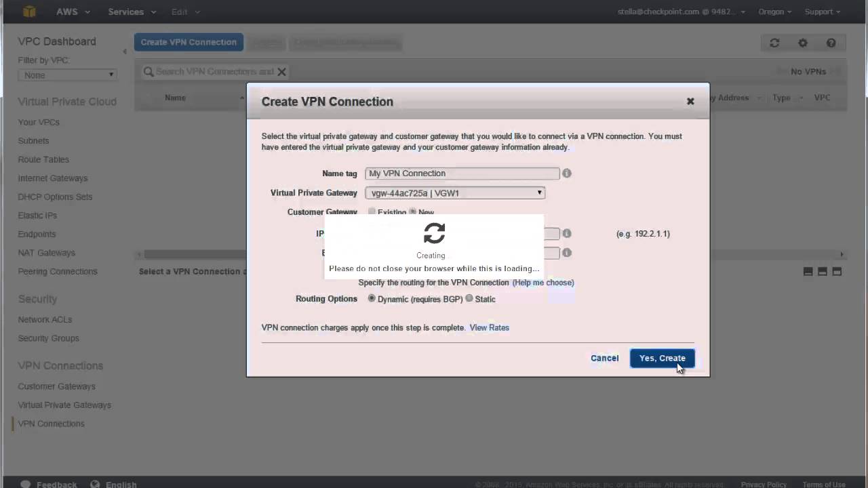Collapse sidebar using the arrow icon
868x488 pixels.
[125, 52]
